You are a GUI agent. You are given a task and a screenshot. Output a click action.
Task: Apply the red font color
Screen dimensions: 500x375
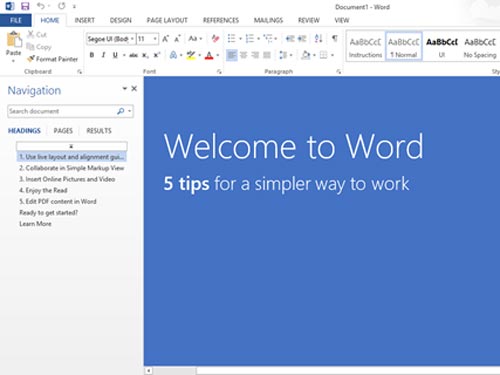[209, 55]
